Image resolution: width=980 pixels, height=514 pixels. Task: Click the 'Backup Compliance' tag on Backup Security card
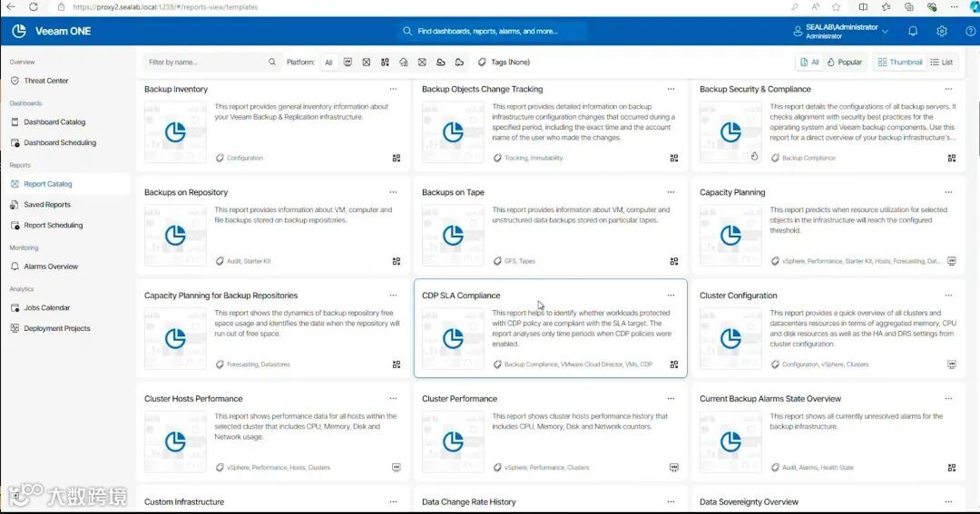point(808,158)
